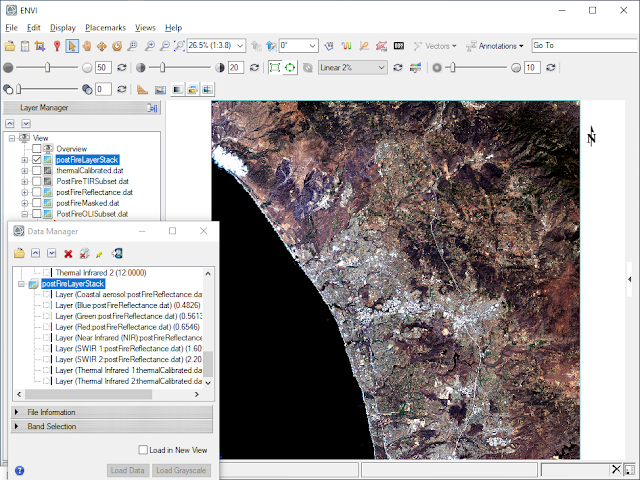The width and height of the screenshot is (640, 480).
Task: Adjust the brightness slider handle
Action: (x=47, y=67)
